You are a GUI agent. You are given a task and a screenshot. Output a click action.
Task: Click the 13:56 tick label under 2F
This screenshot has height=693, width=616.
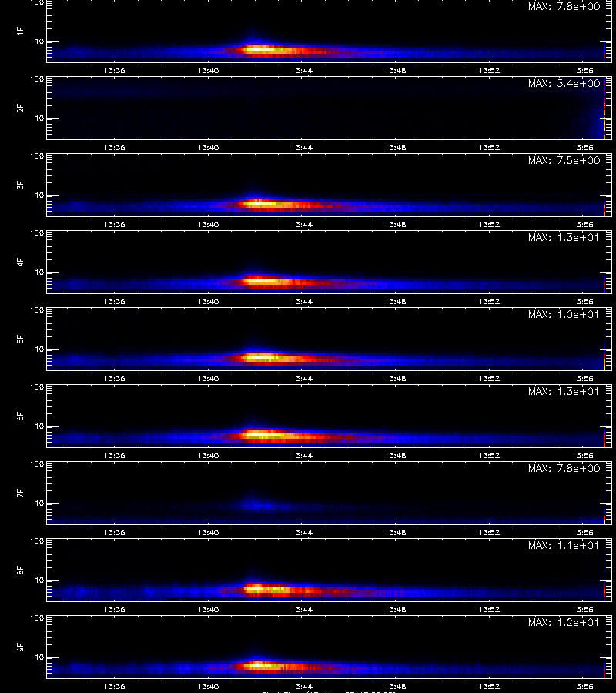click(582, 147)
